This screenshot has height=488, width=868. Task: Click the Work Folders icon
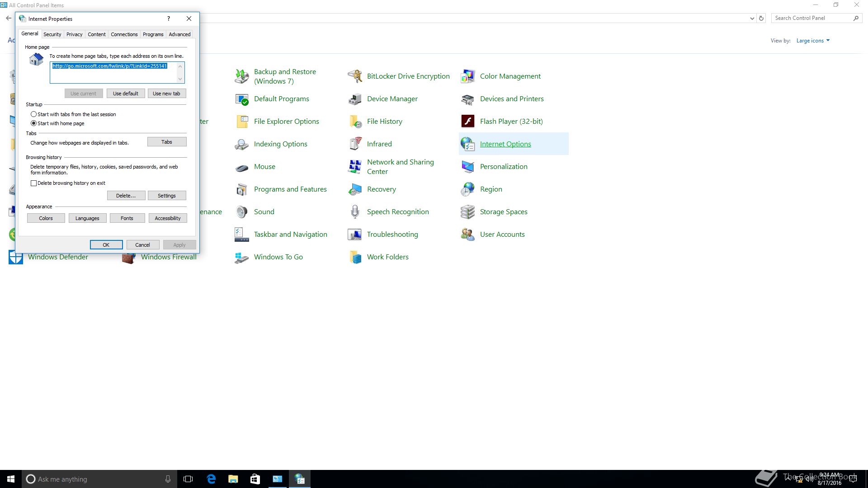click(355, 257)
